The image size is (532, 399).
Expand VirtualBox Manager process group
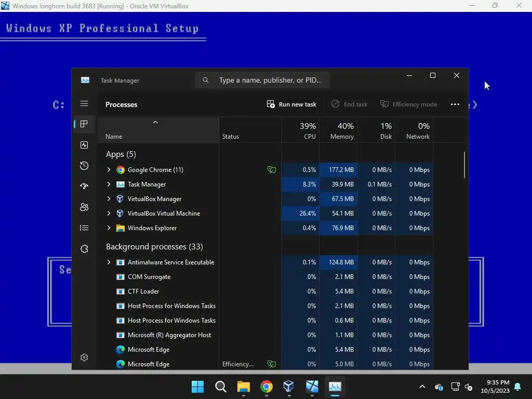pos(109,199)
